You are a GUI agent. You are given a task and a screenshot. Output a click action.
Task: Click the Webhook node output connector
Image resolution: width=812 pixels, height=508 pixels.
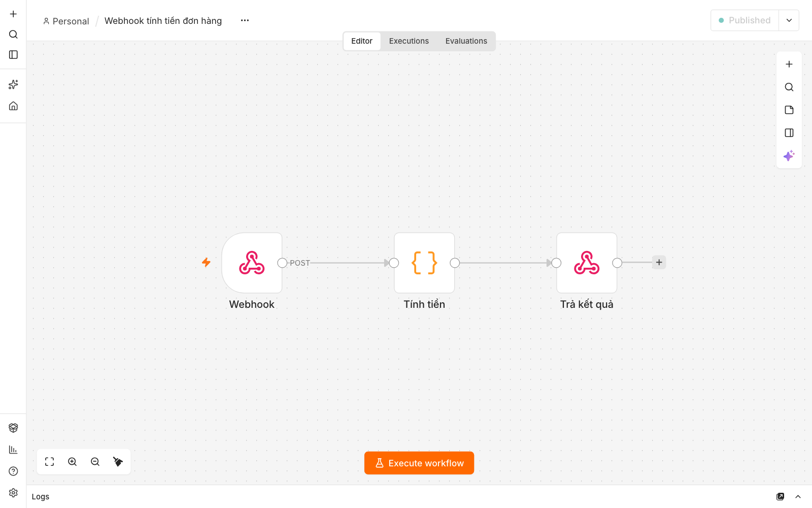tap(282, 263)
